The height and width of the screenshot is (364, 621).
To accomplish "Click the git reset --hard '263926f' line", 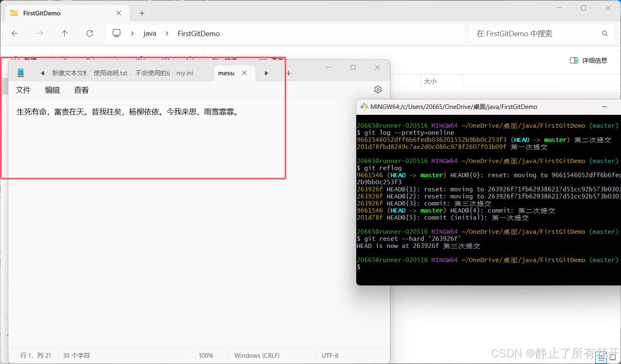I will tap(409, 239).
